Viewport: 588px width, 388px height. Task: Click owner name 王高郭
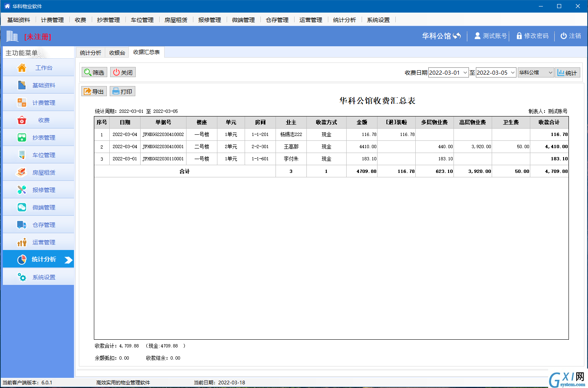291,147
